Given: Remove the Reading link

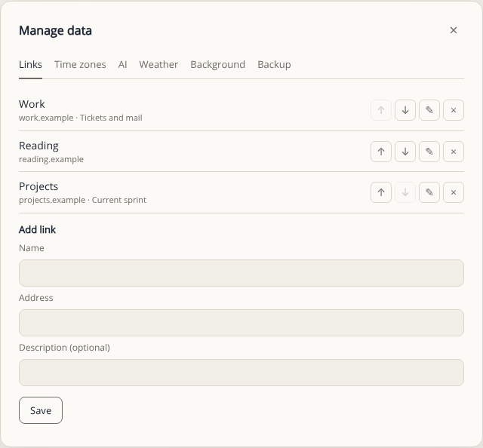Looking at the screenshot, I should (x=454, y=152).
